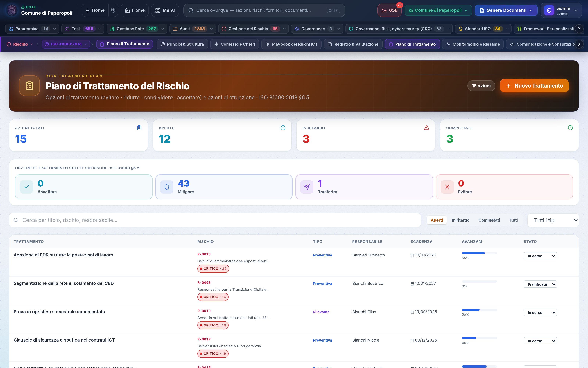
Task: Change status dropdown for Clausole di sicurezza row
Action: tap(540, 341)
